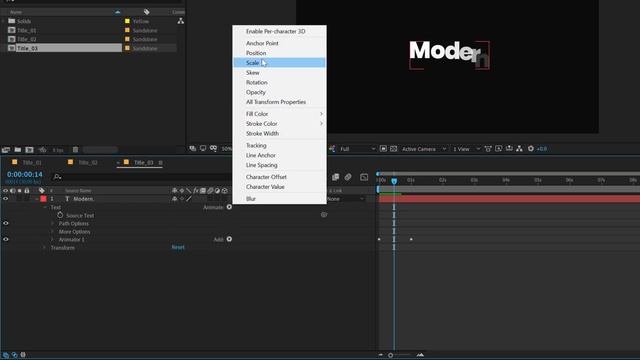This screenshot has height=360, width=640.
Task: Select the second Animator 1 keyframe
Action: 411,239
